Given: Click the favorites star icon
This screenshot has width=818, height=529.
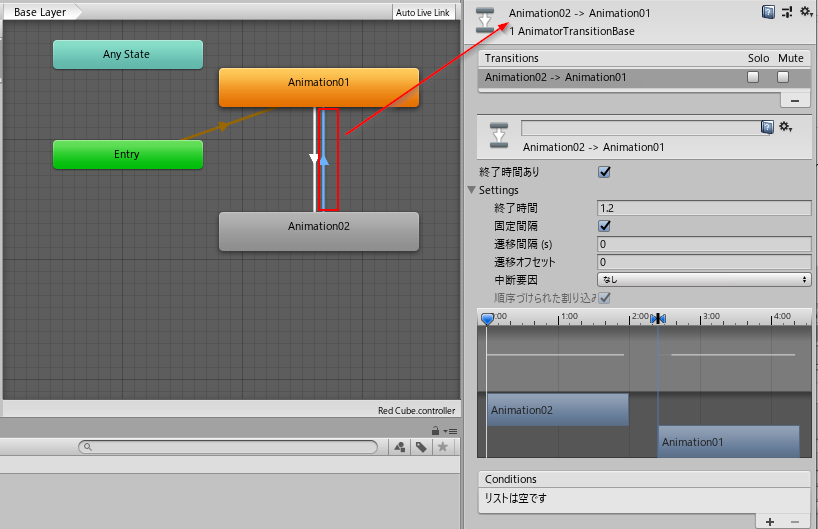Looking at the screenshot, I should coord(442,447).
